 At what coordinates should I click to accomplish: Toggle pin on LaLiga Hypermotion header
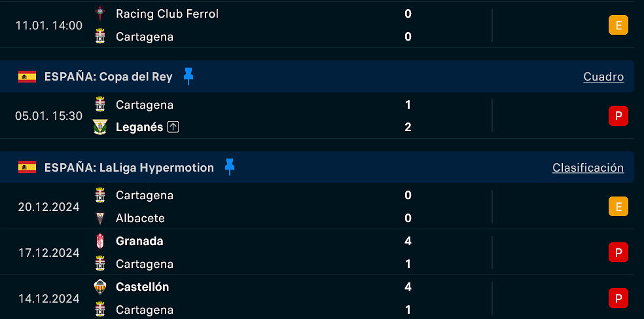[x=230, y=167]
